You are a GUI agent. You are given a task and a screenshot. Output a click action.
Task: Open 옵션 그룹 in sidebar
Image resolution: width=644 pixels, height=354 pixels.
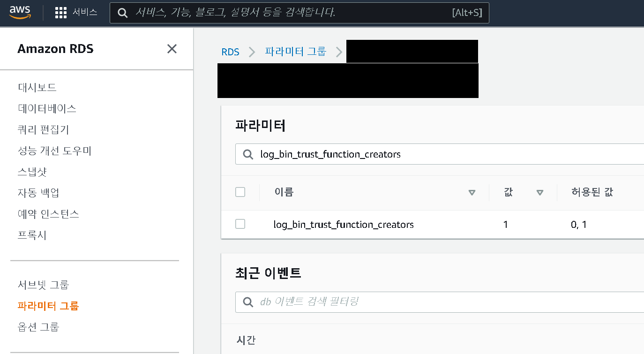coord(38,327)
